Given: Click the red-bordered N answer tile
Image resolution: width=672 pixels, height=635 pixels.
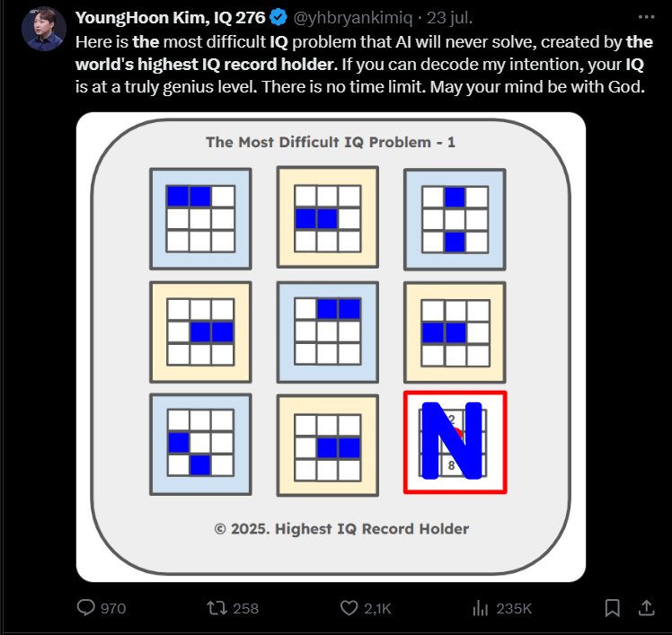Looking at the screenshot, I should (x=455, y=442).
